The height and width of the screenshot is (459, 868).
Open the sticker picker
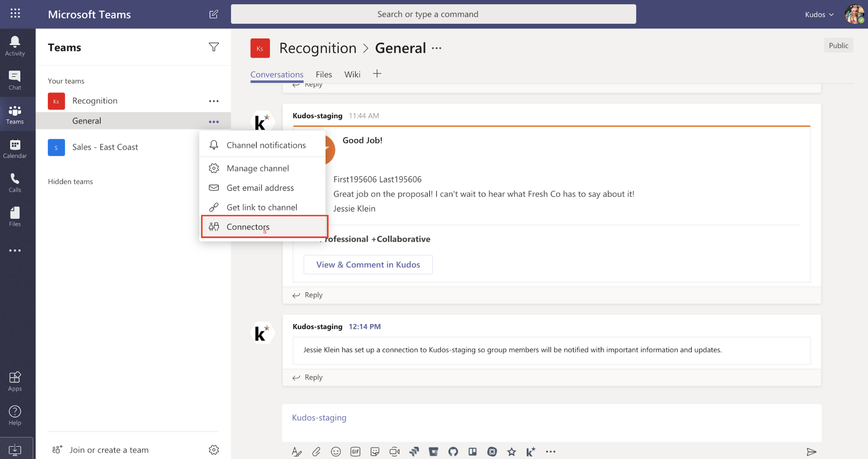point(375,452)
